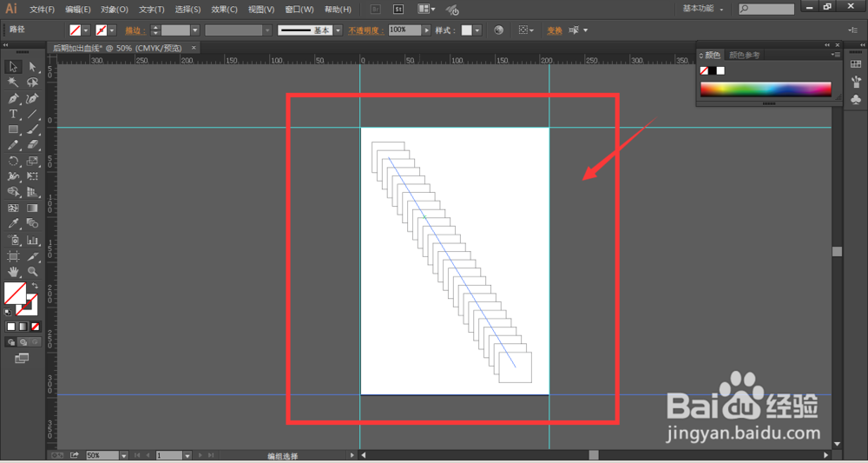The height and width of the screenshot is (463, 868).
Task: Click the 不透明度 opacity link
Action: [x=366, y=30]
